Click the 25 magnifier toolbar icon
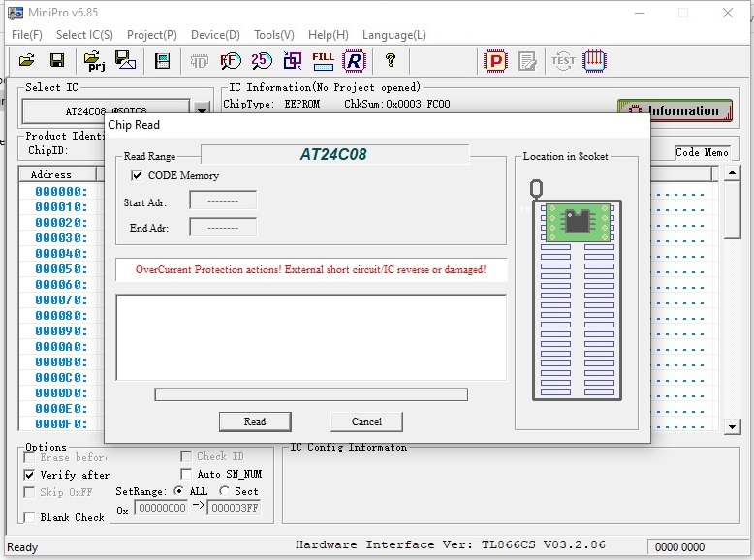 click(261, 61)
